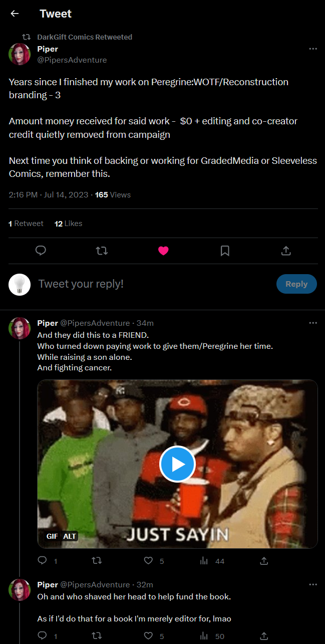Go back with the left arrow

15,14
